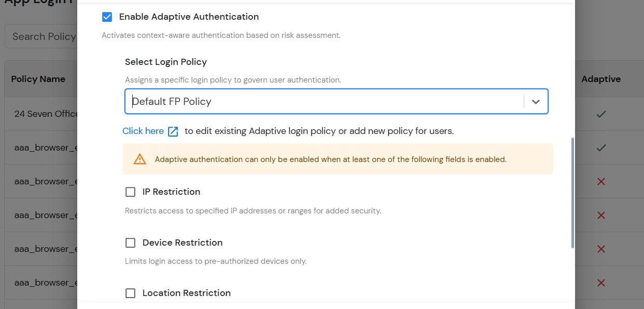Viewport: 644px width, 309px height.
Task: Enable Device Restriction
Action: pyautogui.click(x=130, y=243)
